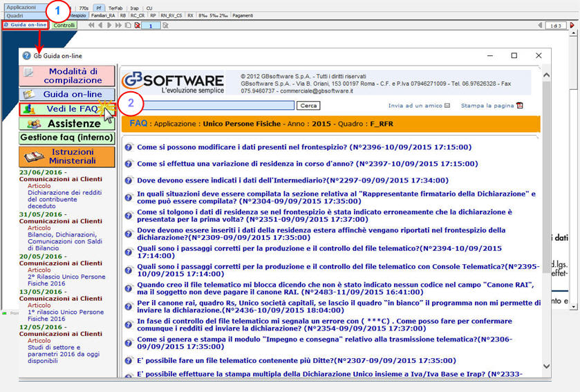The height and width of the screenshot is (392, 580).
Task: Click the guide content scrollbar up arrow
Action: (x=547, y=75)
